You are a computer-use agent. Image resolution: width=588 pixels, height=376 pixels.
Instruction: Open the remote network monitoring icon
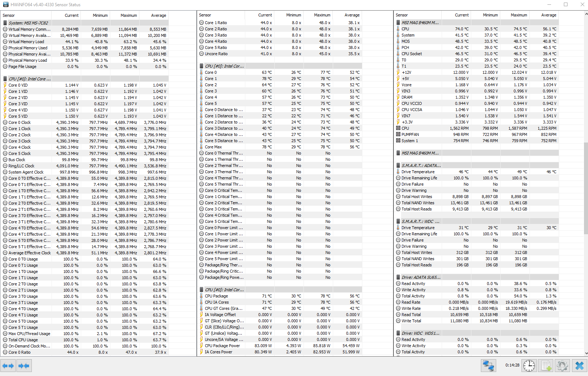[x=488, y=365]
